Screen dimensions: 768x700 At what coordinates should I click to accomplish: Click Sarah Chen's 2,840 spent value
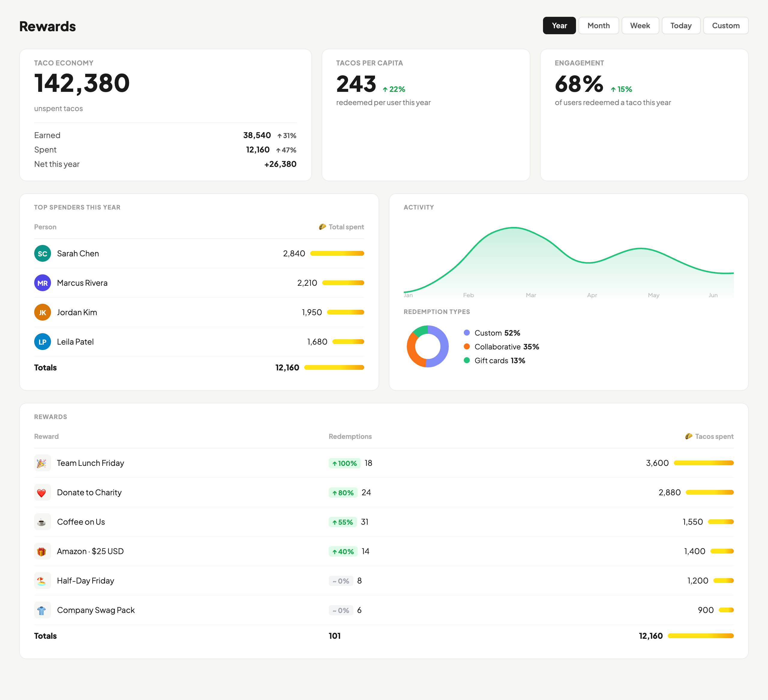[x=294, y=254]
